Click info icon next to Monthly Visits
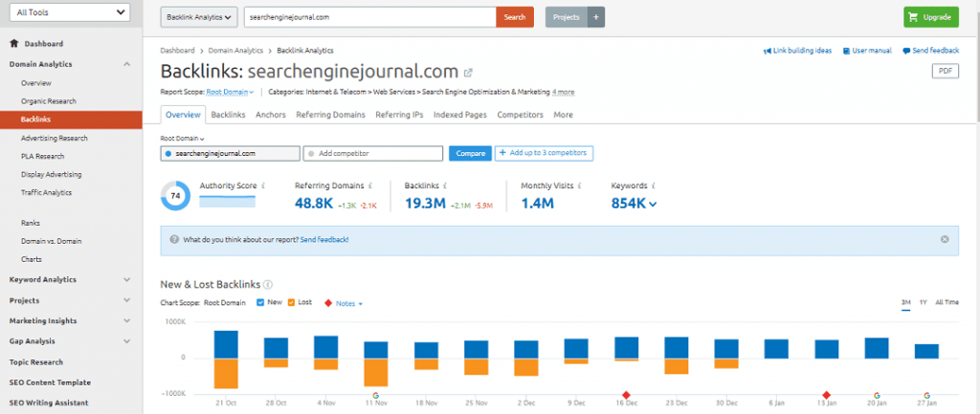 (x=579, y=185)
